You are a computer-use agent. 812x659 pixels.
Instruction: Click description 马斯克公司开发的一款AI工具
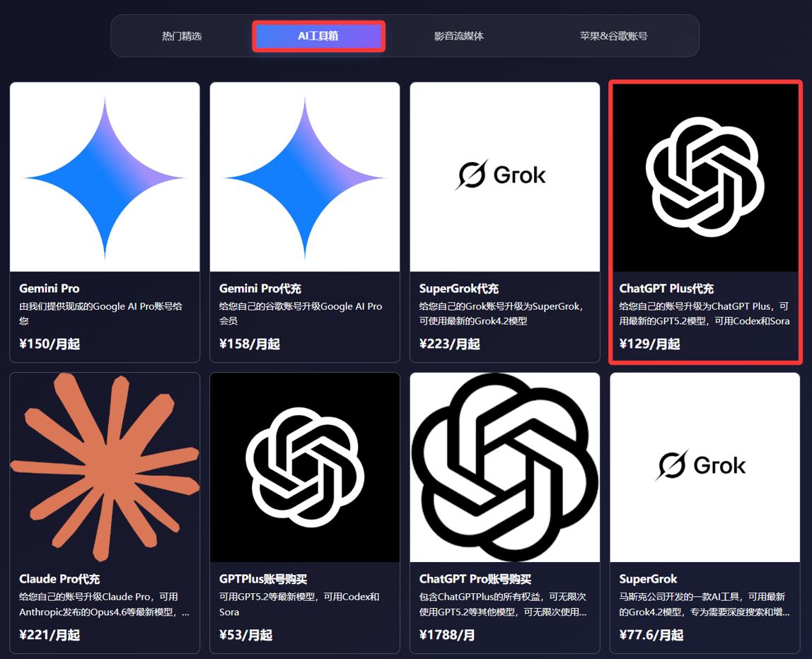coord(704,605)
